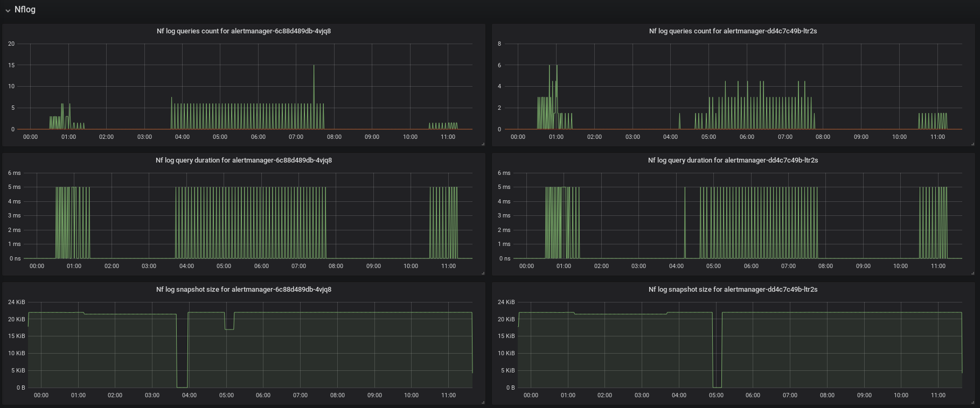Open panel menu for queries count ltr2s title
The image size is (980, 408).
733,31
